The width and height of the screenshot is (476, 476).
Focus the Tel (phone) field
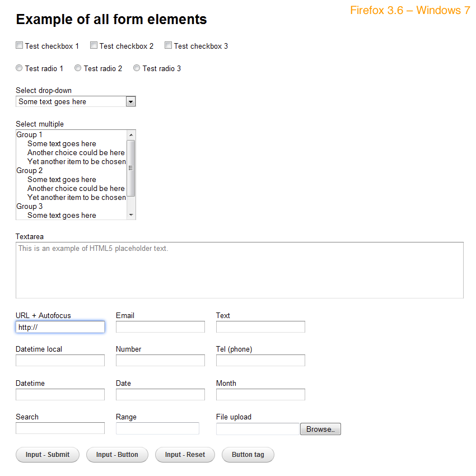260,361
